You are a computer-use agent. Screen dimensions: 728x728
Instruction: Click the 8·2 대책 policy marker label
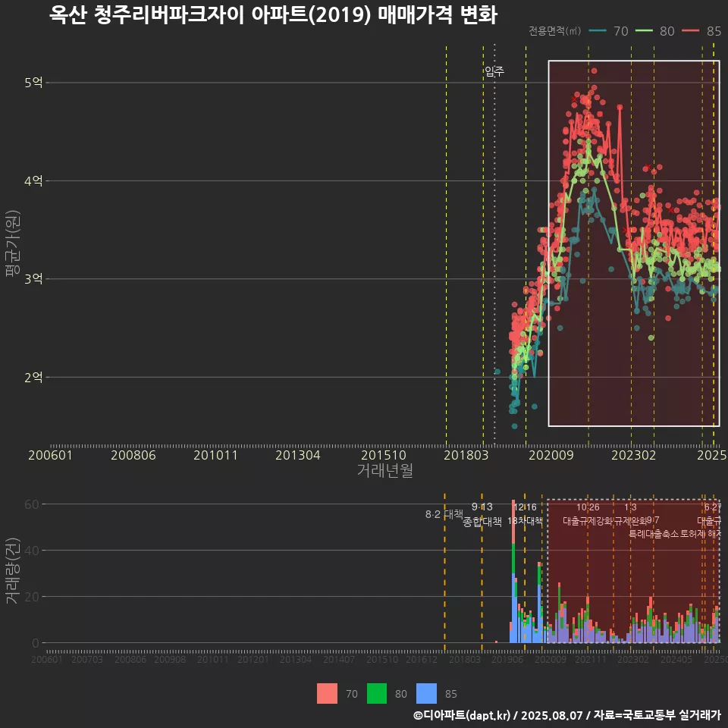click(444, 514)
